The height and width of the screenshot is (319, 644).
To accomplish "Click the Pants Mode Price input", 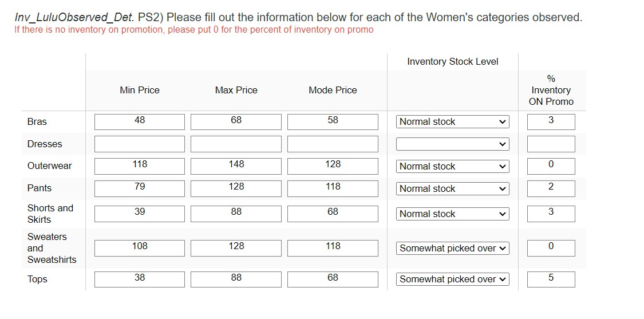I will 333,188.
